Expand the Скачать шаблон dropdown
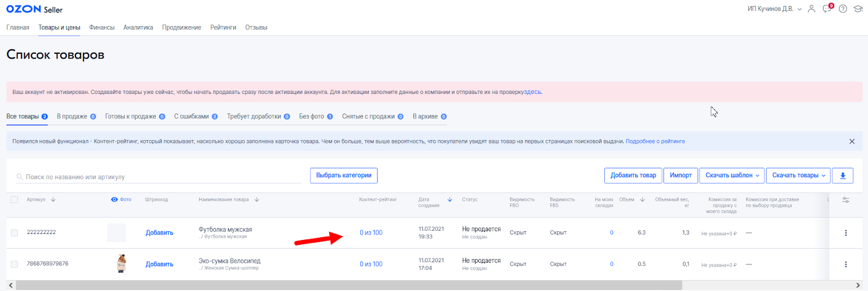This screenshot has width=868, height=291. tap(732, 175)
